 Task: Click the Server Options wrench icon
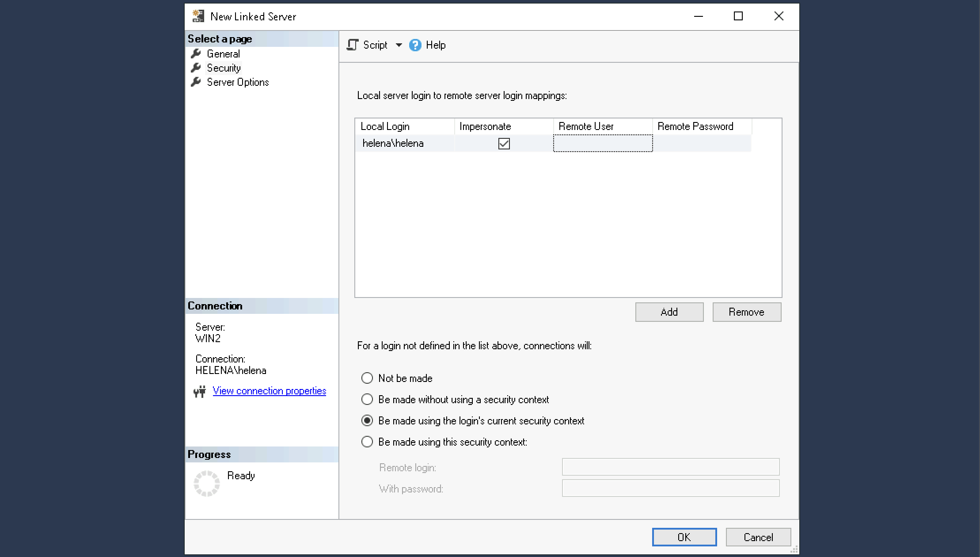[x=196, y=82]
